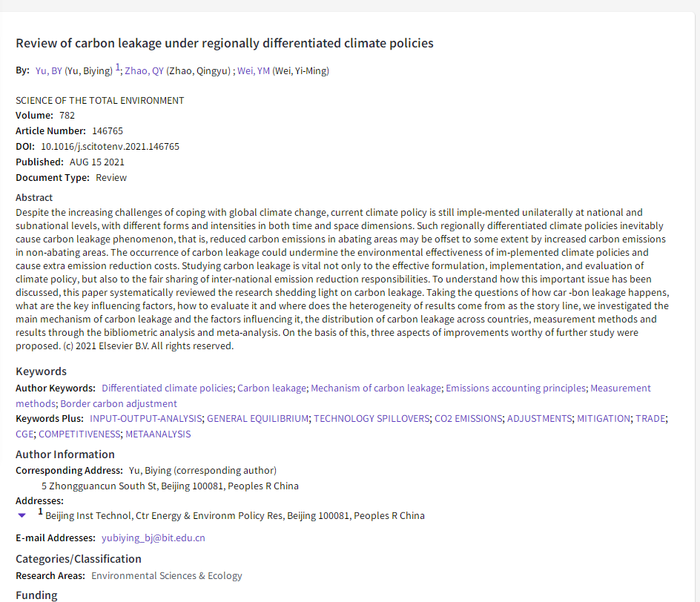700x602 pixels.
Task: Expand the addresses purple arrow
Action: (x=22, y=515)
